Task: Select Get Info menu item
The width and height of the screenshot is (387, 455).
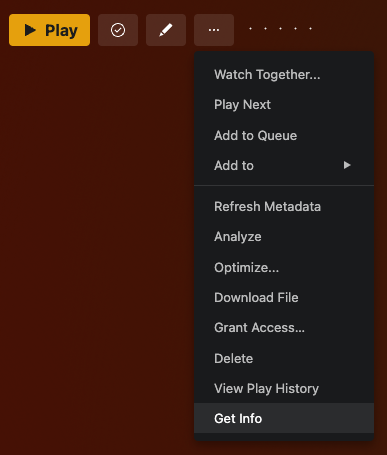Action: (284, 418)
